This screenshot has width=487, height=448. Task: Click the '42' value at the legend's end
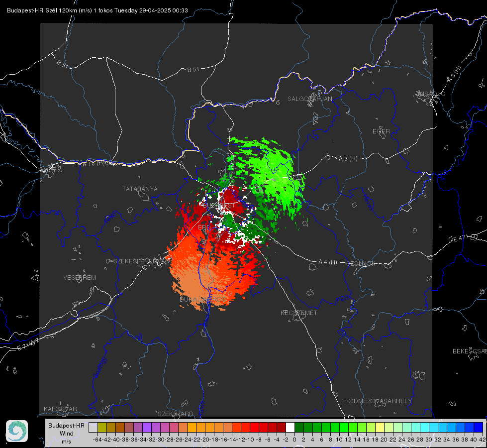pos(483,440)
